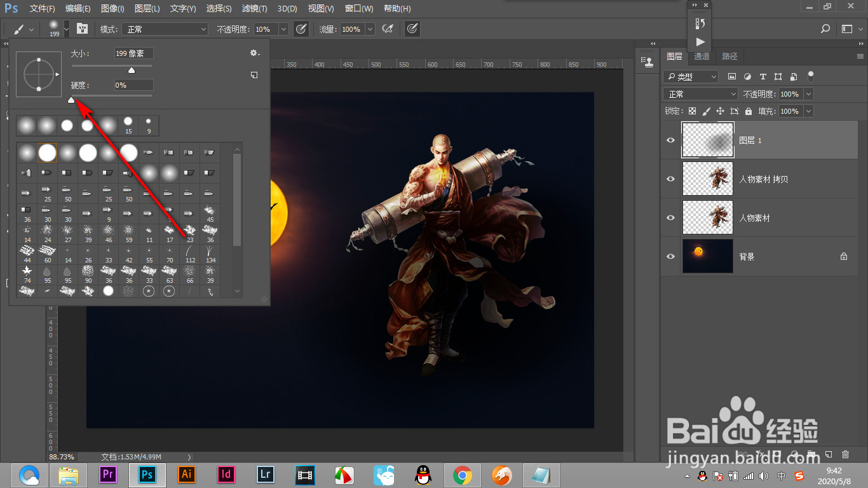Toggle visibility of the 背景 layer
Viewport: 868px width, 488px height.
[670, 257]
